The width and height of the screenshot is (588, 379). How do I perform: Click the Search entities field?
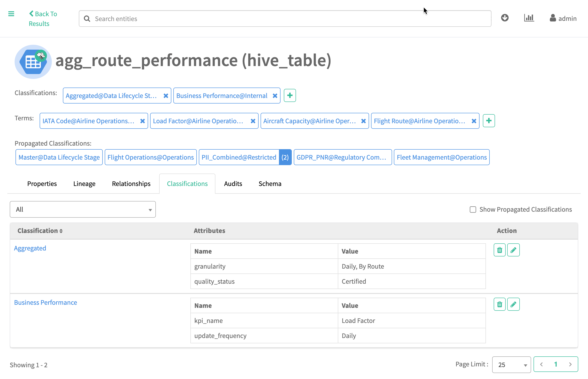click(285, 19)
